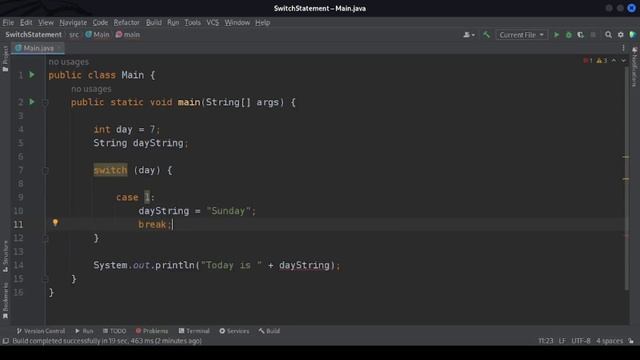Open the Build menu
This screenshot has width=640, height=360.
coord(153,22)
